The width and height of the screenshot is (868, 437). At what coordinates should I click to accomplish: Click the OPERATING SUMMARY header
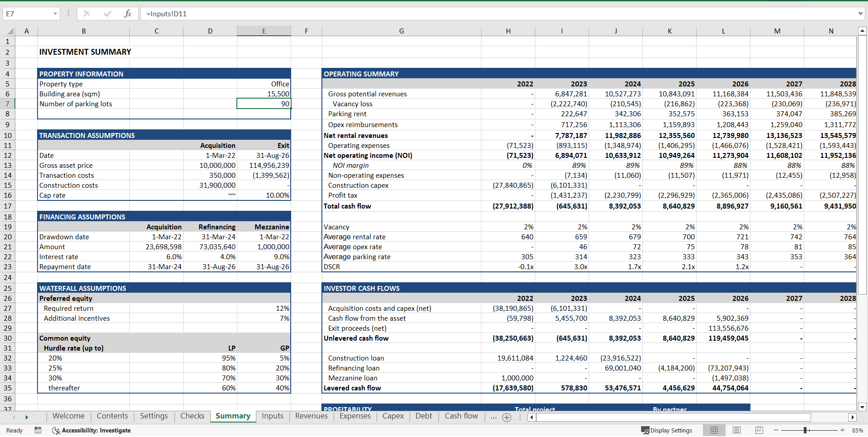(361, 74)
